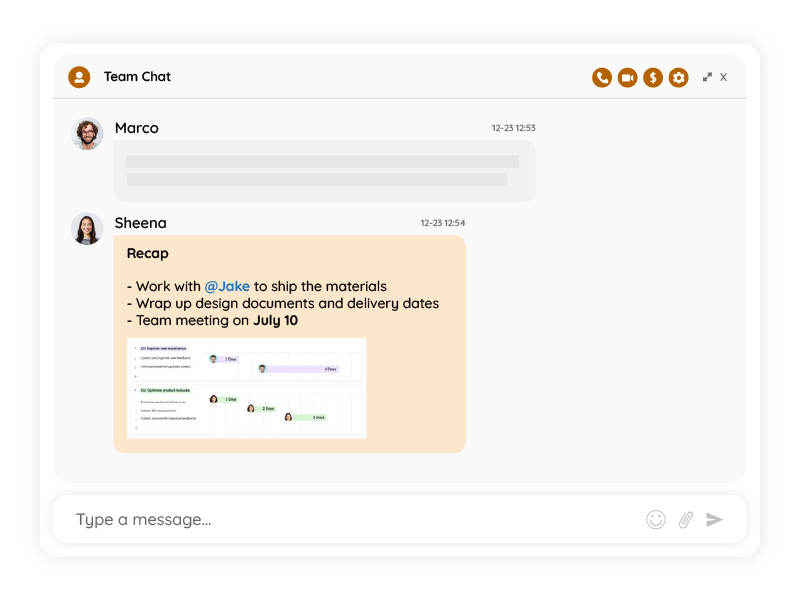This screenshot has width=800, height=600.
Task: Click Marco's profile avatar
Action: click(x=88, y=133)
